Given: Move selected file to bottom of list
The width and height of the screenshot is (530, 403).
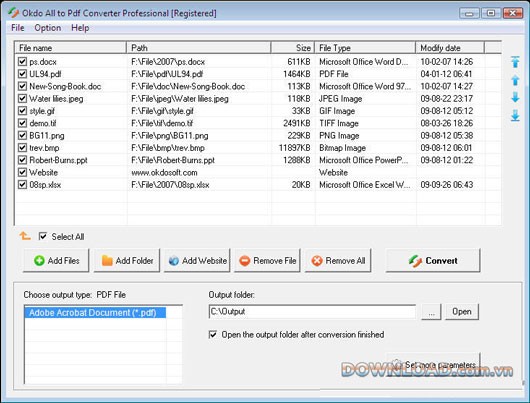Looking at the screenshot, I should tap(515, 116).
